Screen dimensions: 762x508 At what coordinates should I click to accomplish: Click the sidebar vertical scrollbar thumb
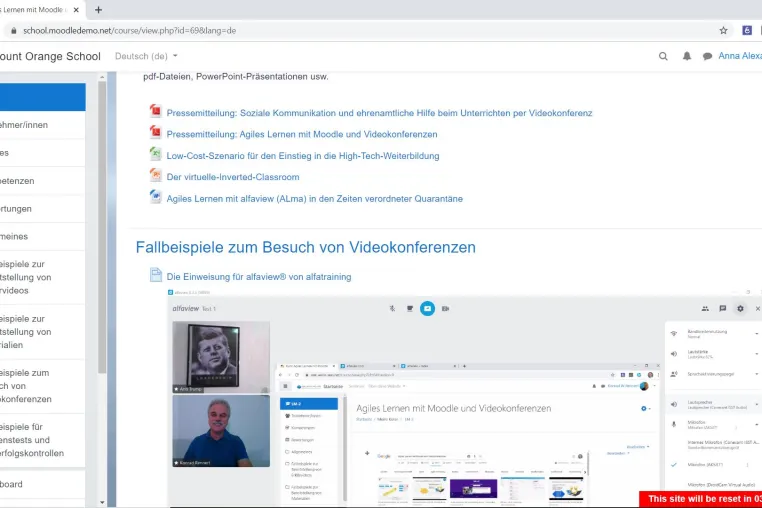pyautogui.click(x=102, y=227)
